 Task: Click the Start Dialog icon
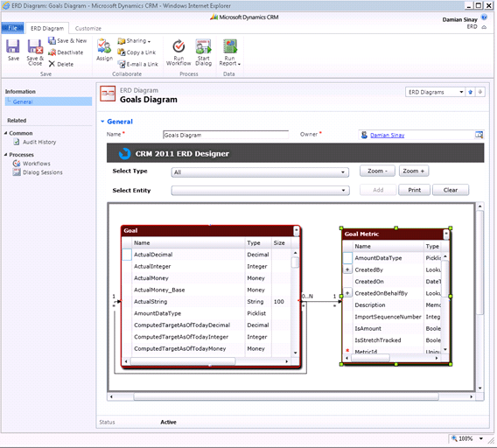pyautogui.click(x=203, y=52)
